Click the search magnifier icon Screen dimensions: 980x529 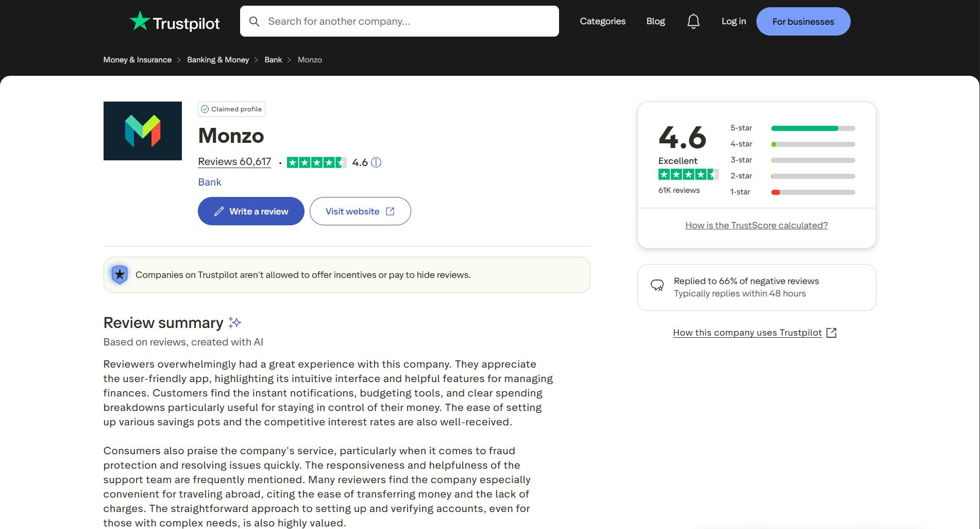(x=255, y=21)
